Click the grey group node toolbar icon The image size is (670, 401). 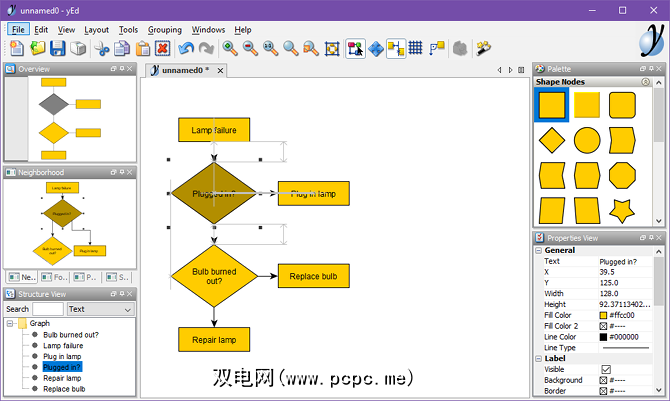click(x=460, y=48)
